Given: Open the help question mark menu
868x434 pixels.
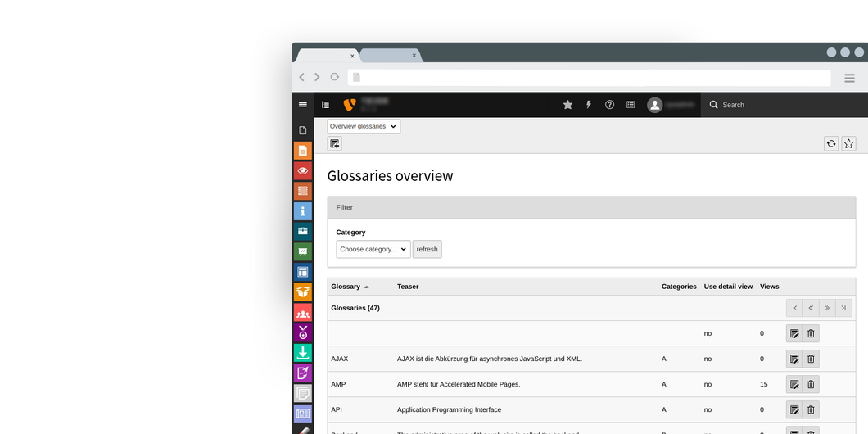Looking at the screenshot, I should click(x=609, y=105).
